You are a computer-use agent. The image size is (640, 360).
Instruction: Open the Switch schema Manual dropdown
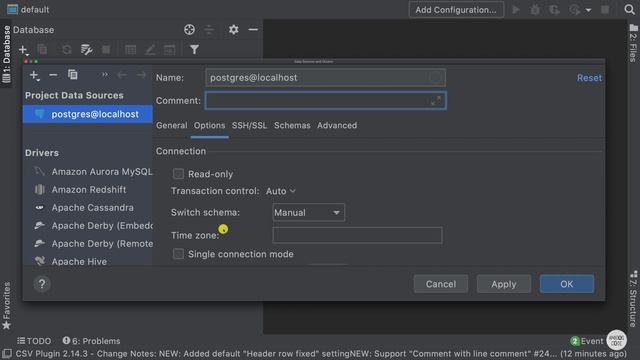308,213
